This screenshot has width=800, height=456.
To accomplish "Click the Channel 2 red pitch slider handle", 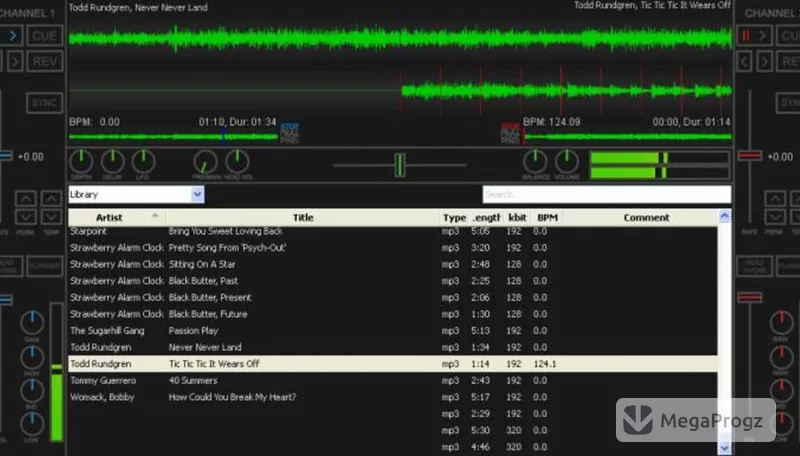I will (750, 156).
